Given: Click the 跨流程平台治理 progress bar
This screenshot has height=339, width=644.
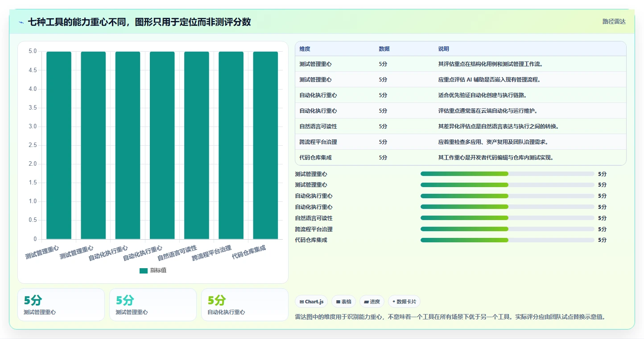Looking at the screenshot, I should pos(508,229).
